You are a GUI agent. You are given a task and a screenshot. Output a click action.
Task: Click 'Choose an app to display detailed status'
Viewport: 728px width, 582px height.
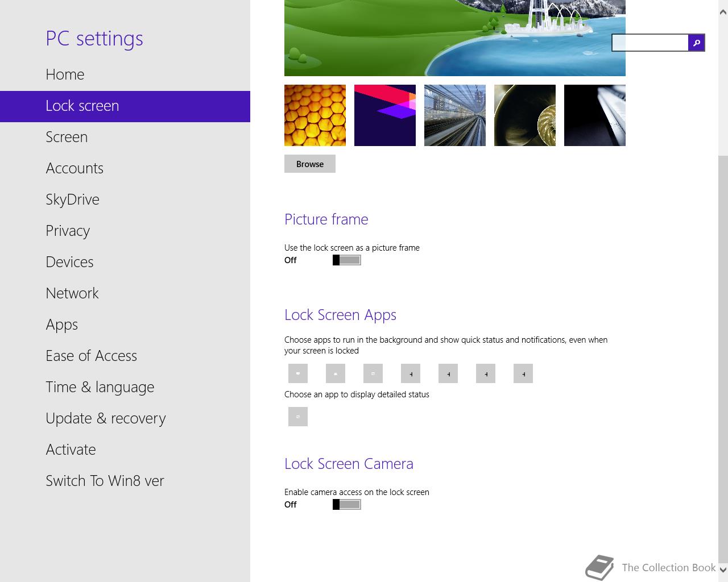[x=357, y=394]
